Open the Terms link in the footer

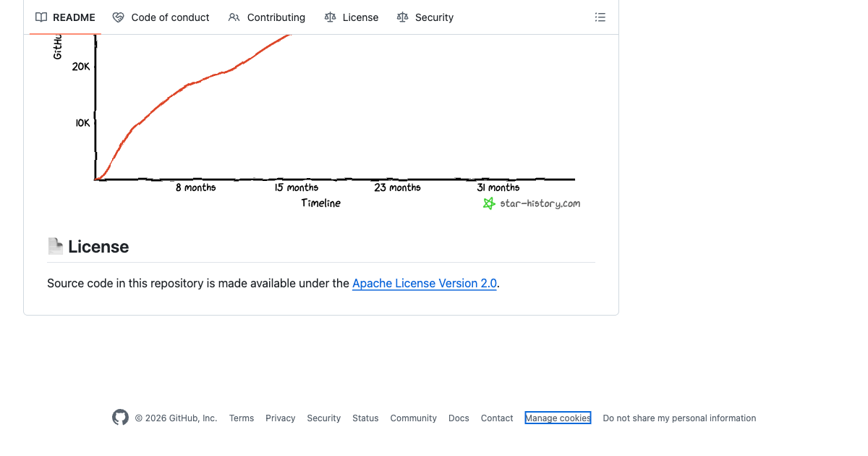242,418
